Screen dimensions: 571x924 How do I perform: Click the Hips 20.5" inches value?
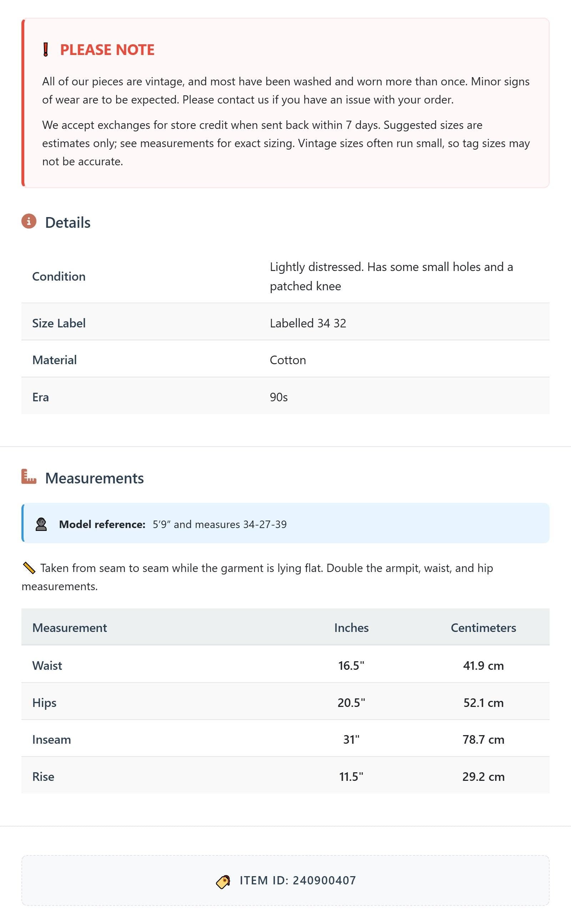coord(351,702)
